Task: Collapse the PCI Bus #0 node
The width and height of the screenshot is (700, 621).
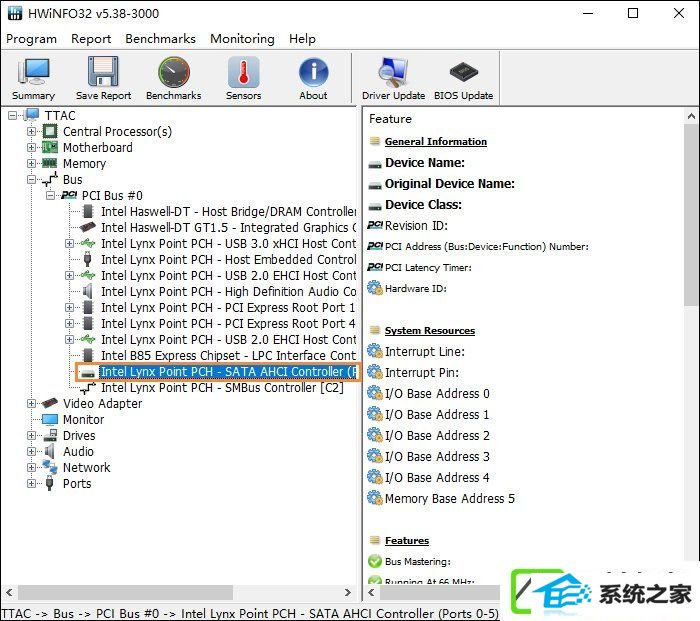Action: (x=50, y=196)
